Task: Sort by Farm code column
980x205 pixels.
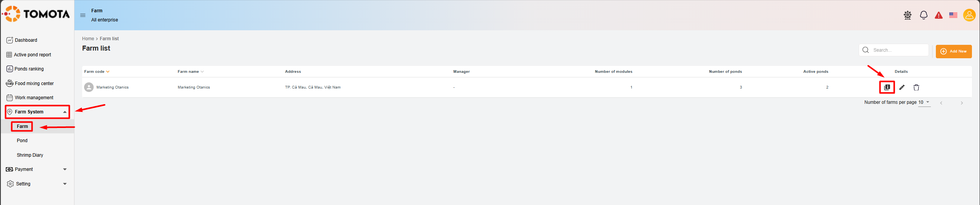Action: pyautogui.click(x=97, y=72)
